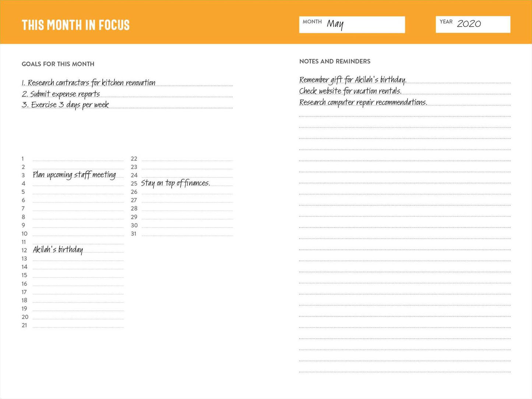Click the blank line for day 11

click(78, 242)
